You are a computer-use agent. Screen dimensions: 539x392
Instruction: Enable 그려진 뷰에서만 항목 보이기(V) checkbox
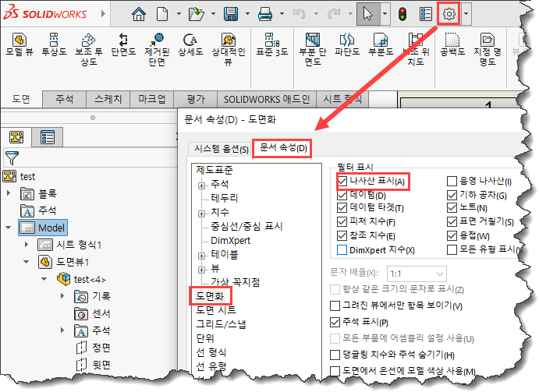pos(335,305)
